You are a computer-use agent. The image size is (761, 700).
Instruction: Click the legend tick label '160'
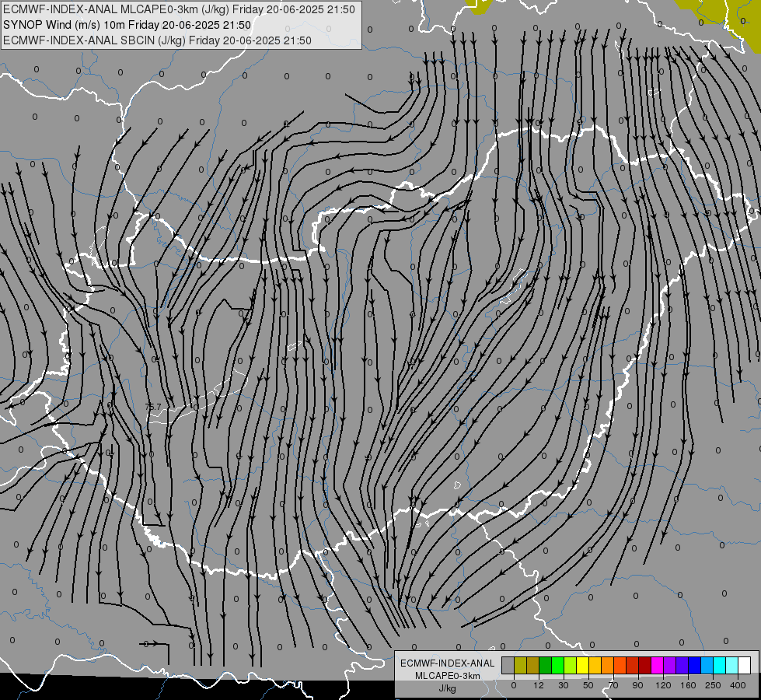point(688,685)
